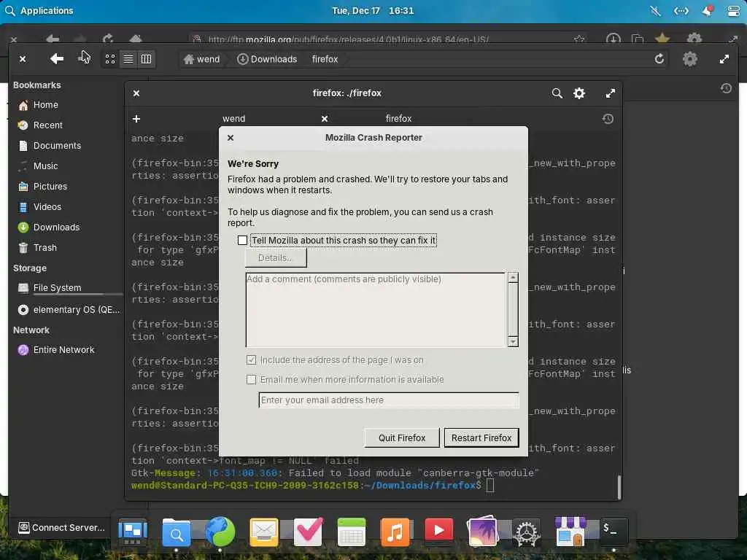
Task: Switch to the firefox terminal tab
Action: pos(398,119)
